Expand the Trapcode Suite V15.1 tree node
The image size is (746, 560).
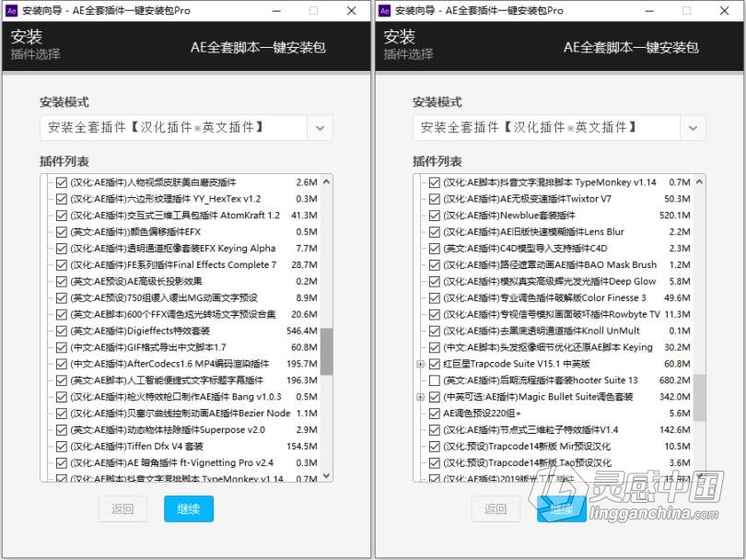pyautogui.click(x=421, y=364)
